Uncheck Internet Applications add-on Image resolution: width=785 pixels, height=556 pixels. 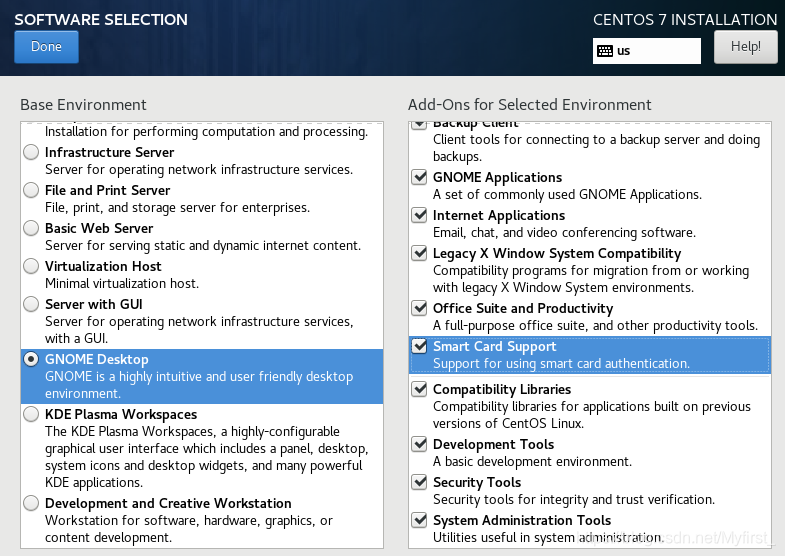(x=419, y=215)
